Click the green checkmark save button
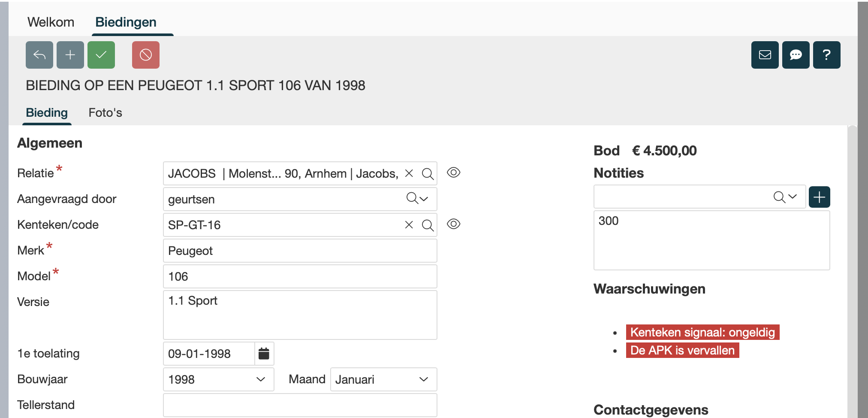Screen dimensions: 868x418 coord(101,55)
